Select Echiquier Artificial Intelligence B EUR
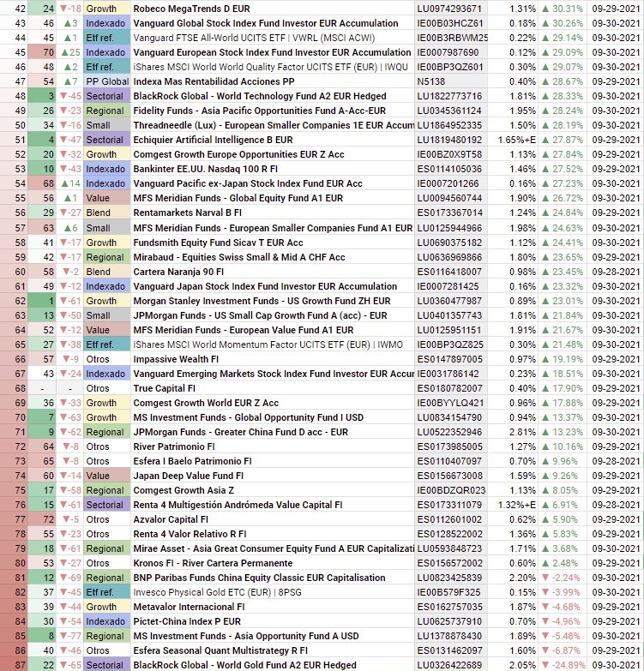This screenshot has width=644, height=671. click(213, 140)
